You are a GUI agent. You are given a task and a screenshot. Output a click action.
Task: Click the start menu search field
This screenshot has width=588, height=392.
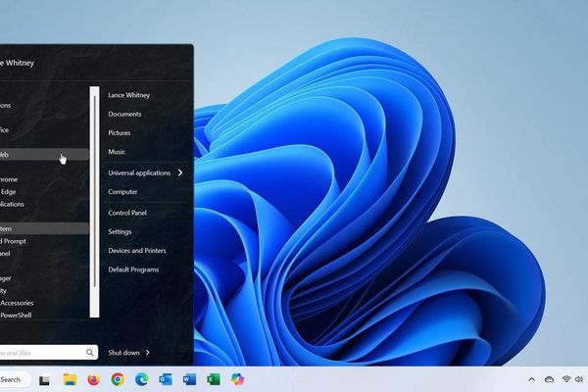[x=49, y=352]
